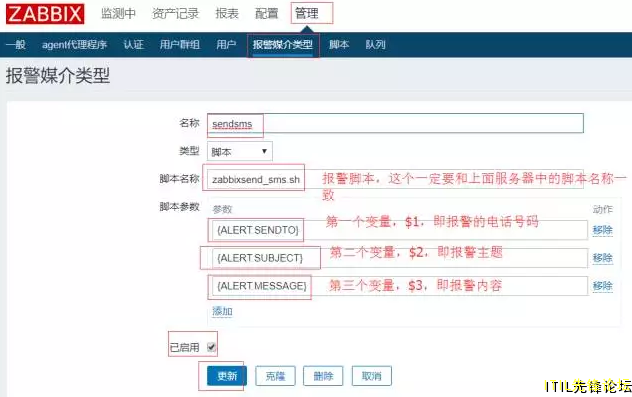This screenshot has height=397, width=632.
Task: Toggle the 已启用 checkbox
Action: 212,347
